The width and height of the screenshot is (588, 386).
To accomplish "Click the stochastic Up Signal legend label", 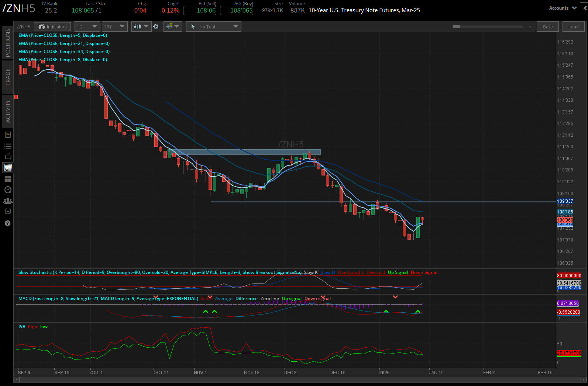I will pyautogui.click(x=398, y=272).
